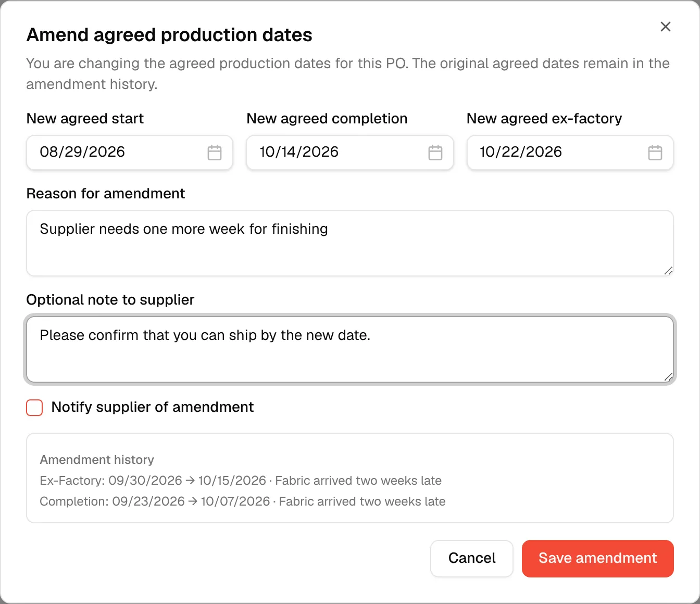Click resize handle of Optional note box
The width and height of the screenshot is (700, 604).
tap(669, 377)
